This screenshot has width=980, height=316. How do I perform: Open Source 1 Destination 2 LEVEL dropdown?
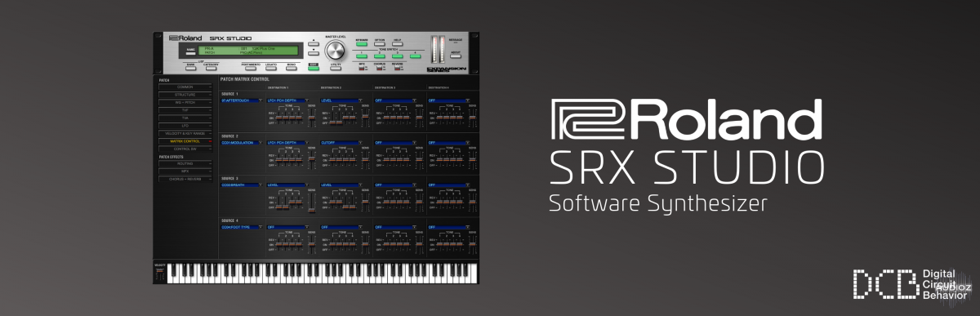(341, 100)
